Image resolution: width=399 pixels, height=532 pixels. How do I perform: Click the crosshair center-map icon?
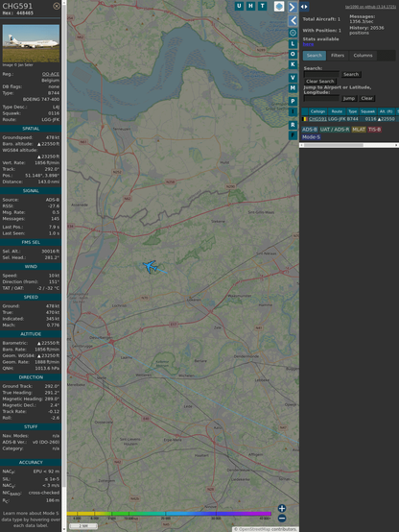tap(293, 33)
